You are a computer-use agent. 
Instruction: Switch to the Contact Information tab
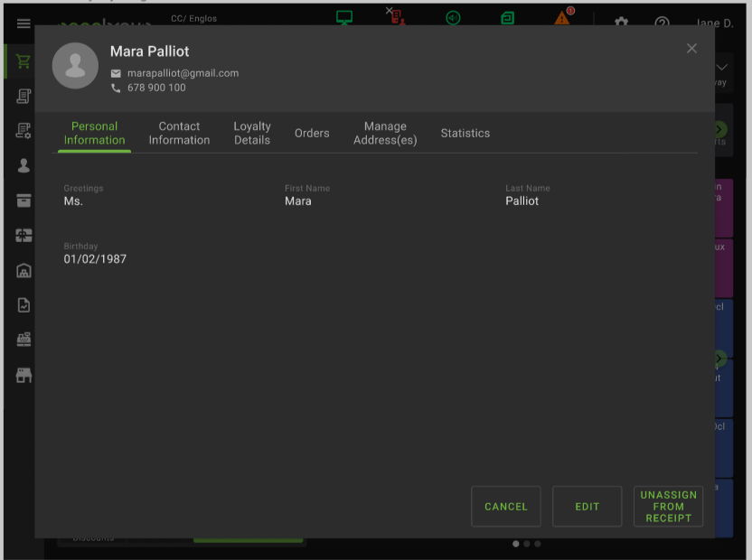coord(179,134)
